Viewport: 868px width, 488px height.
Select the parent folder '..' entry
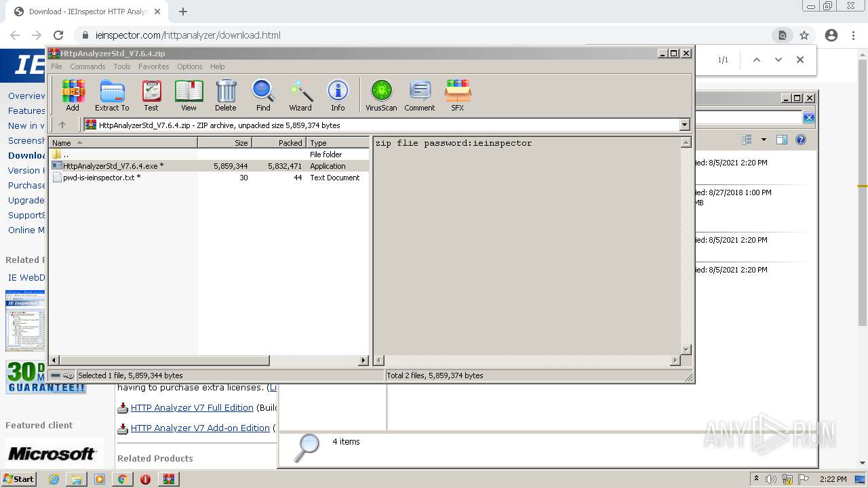click(x=210, y=155)
